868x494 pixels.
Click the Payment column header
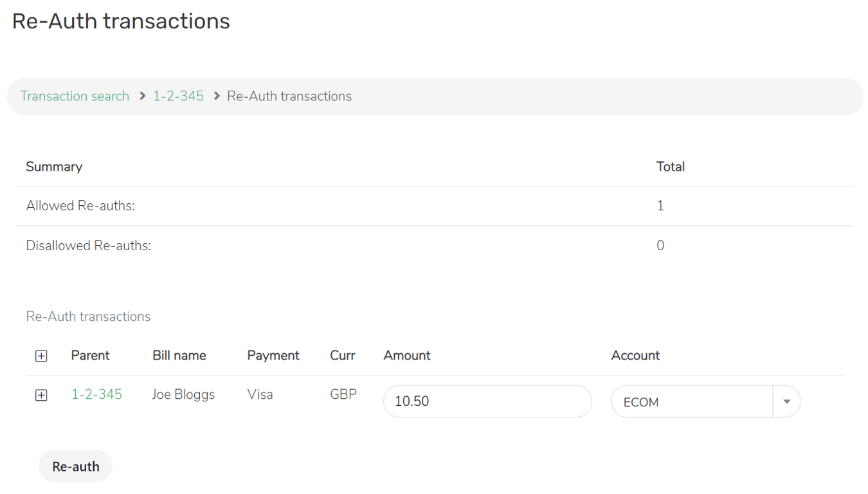click(273, 356)
